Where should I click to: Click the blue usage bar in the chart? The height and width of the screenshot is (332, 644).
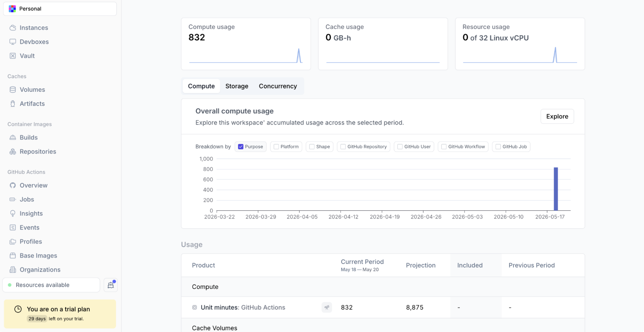[556, 189]
